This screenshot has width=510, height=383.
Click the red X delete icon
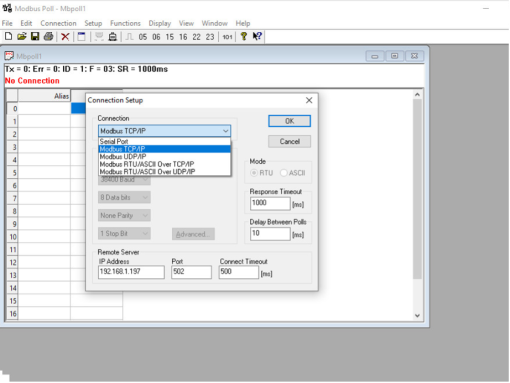(65, 37)
